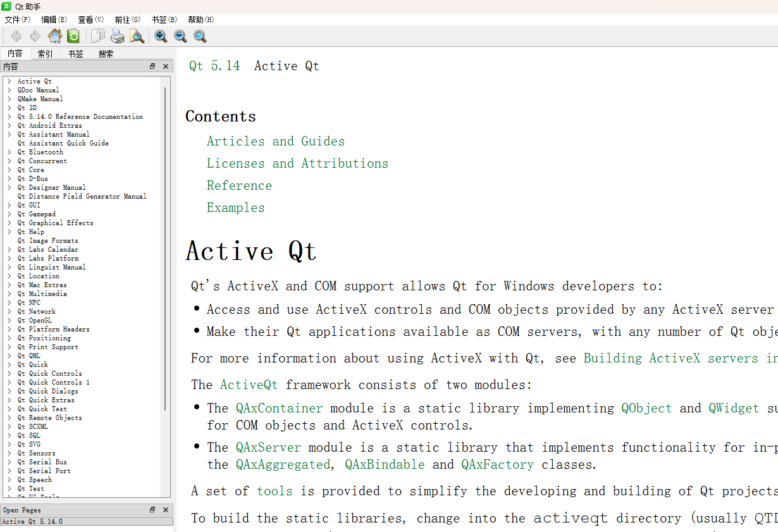Sync with table of contents green icon

73,36
